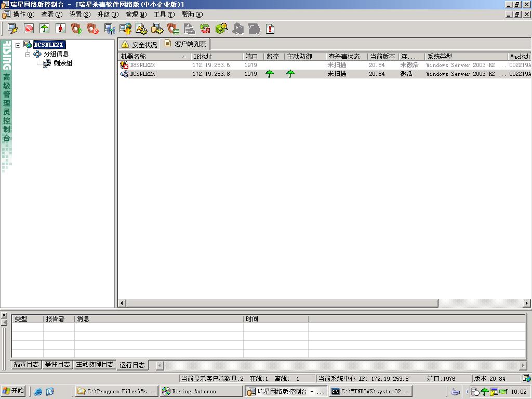Click the computer with lightning bolt toolbar icon

pos(13,29)
